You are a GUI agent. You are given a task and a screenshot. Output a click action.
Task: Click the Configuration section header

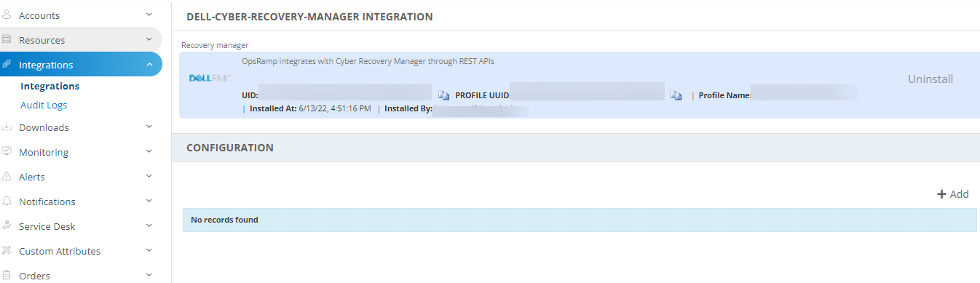pos(230,148)
